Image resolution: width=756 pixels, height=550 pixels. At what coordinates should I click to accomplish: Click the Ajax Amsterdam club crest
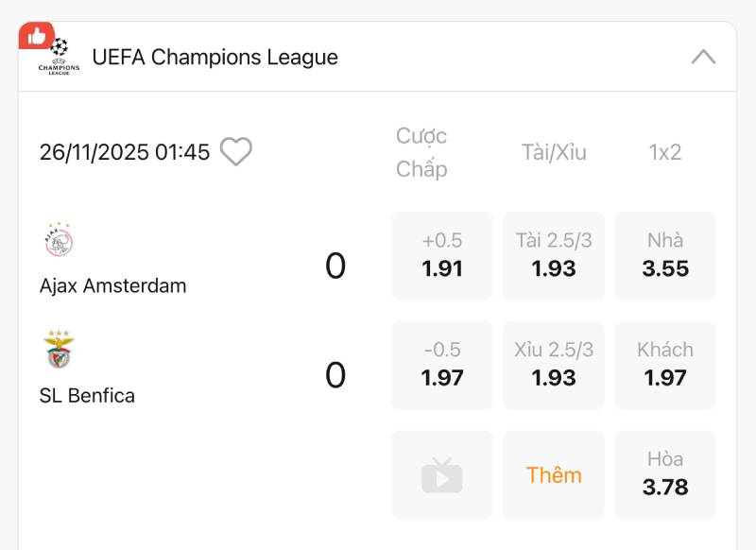point(59,241)
